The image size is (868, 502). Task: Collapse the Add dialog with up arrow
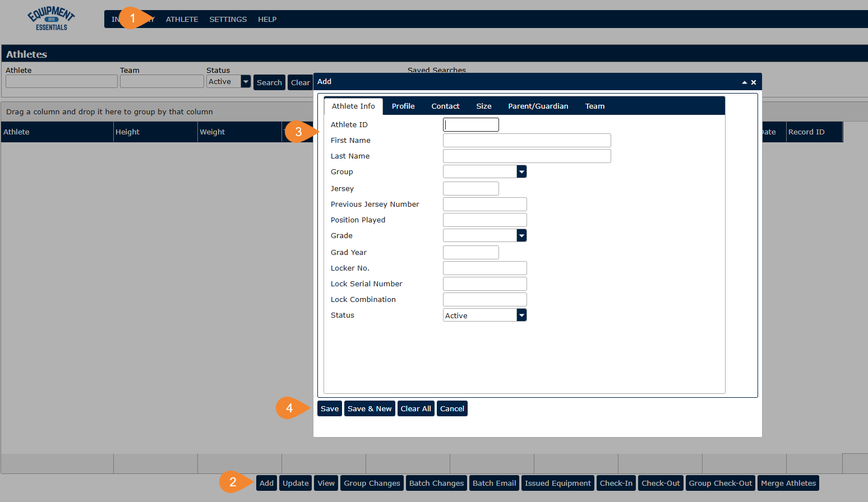[x=745, y=82]
